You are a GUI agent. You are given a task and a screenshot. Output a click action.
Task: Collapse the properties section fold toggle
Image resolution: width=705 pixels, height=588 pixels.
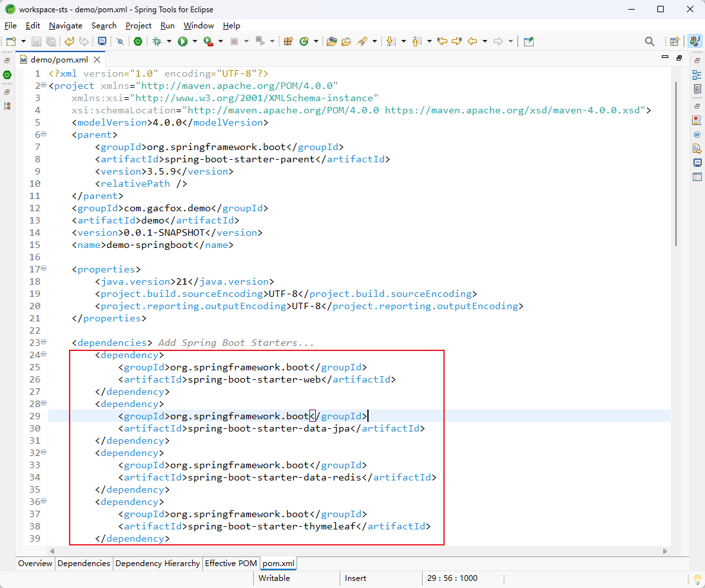click(x=44, y=268)
